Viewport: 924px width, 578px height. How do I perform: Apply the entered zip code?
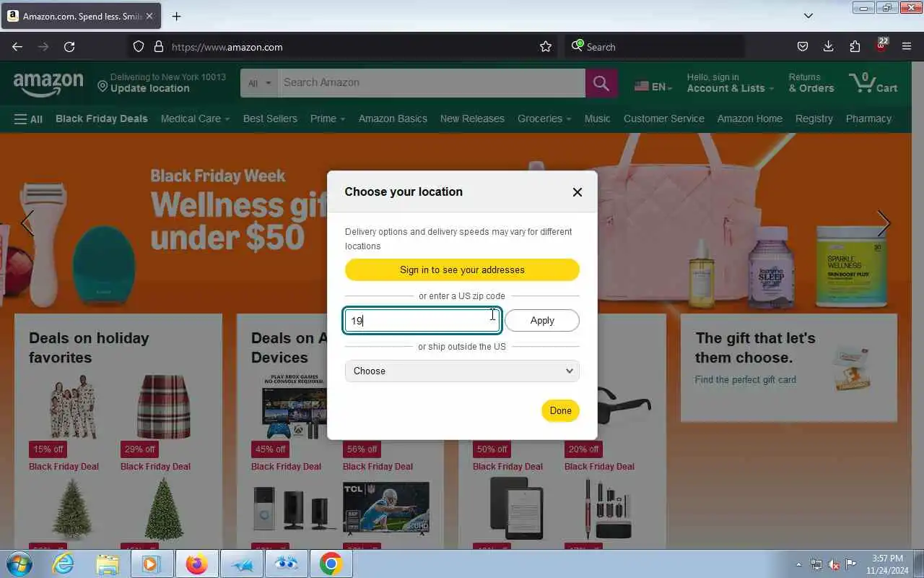tap(542, 320)
